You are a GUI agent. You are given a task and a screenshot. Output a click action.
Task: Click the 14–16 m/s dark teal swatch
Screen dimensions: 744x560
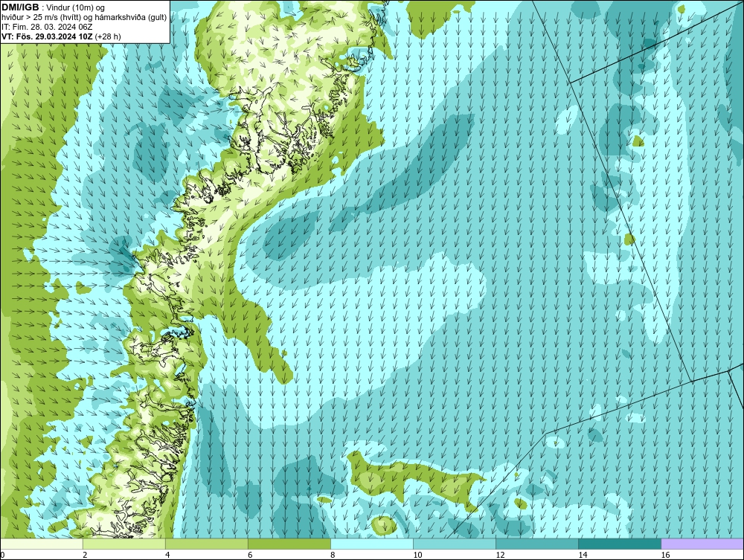[620, 544]
